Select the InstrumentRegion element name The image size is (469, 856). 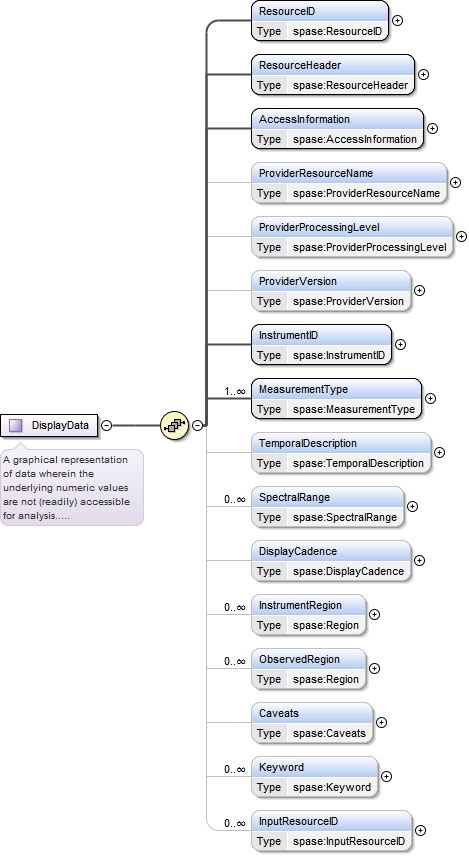[300, 606]
